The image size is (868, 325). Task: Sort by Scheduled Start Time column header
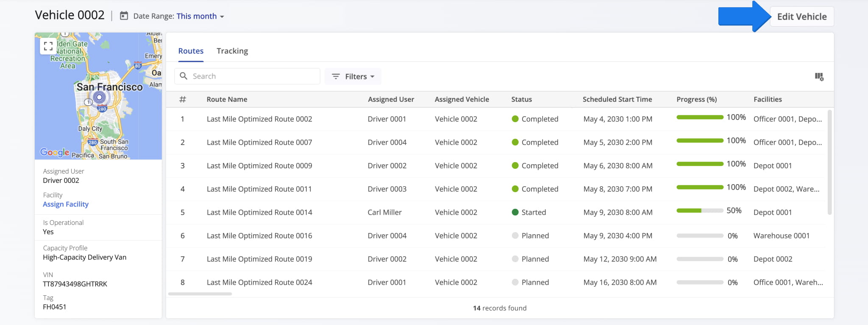tap(617, 99)
